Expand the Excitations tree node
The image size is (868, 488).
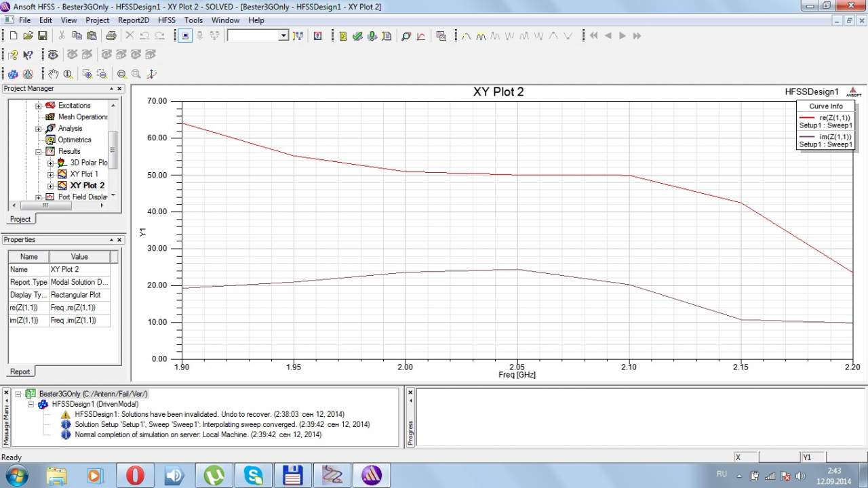click(x=39, y=106)
